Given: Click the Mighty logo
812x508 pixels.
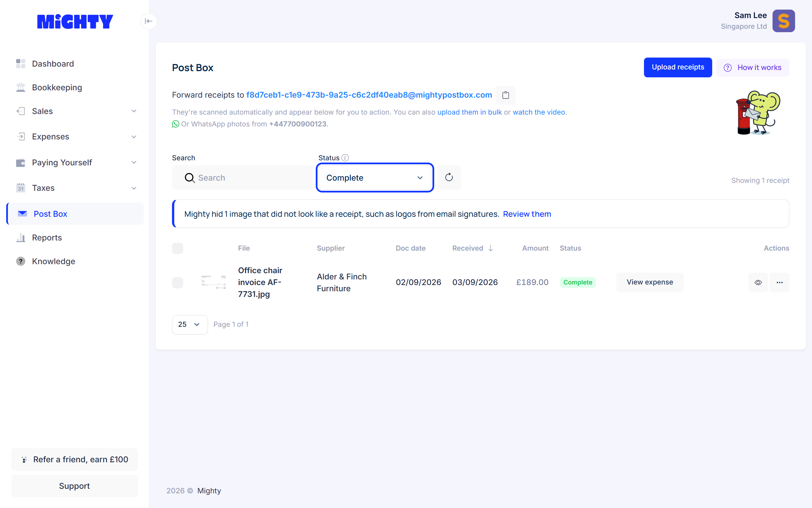Looking at the screenshot, I should pyautogui.click(x=75, y=21).
